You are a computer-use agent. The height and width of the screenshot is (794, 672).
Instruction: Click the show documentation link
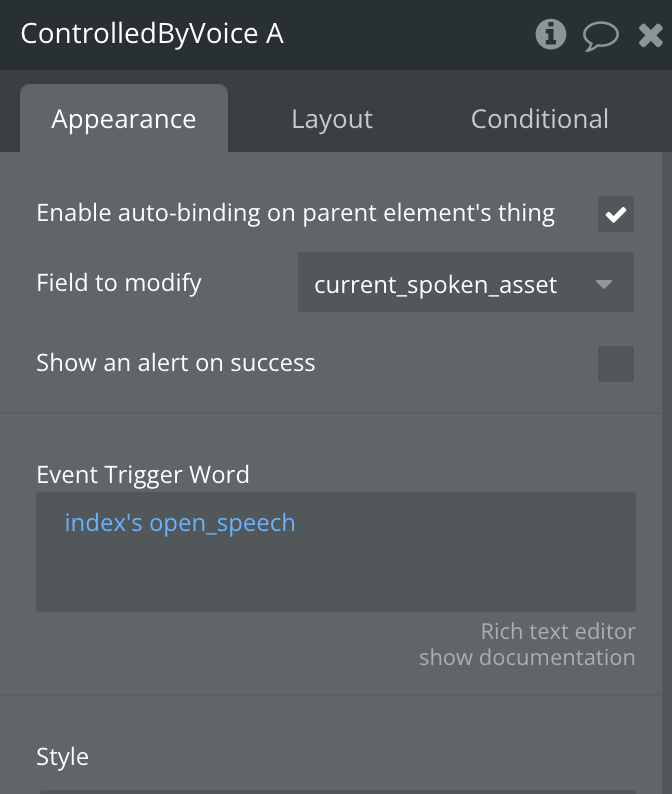527,657
